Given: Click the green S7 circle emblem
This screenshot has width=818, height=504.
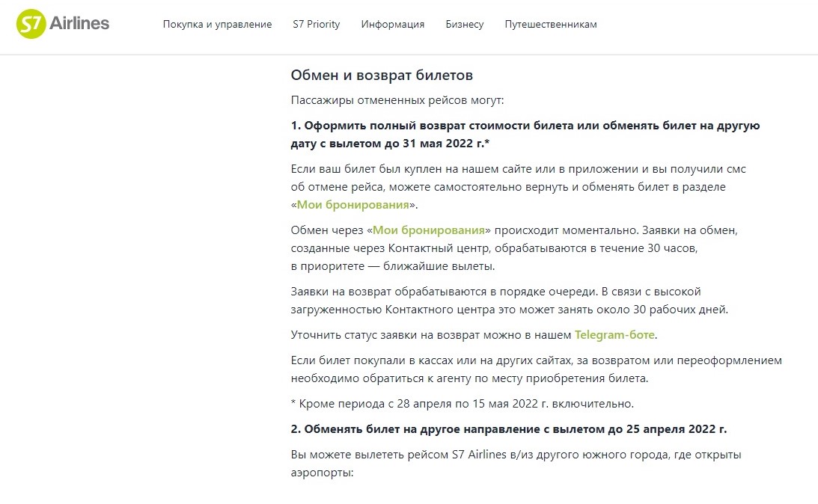Looking at the screenshot, I should click(x=31, y=25).
